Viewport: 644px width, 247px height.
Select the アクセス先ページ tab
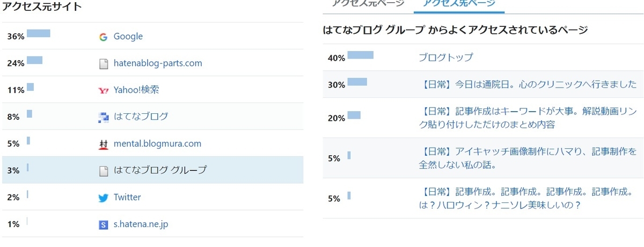(459, 3)
